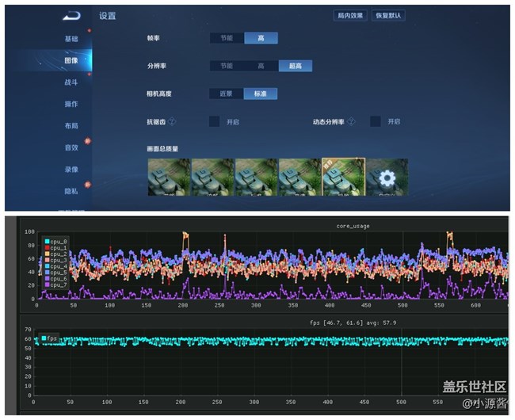Click the 局内效果 button
This screenshot has width=515, height=420.
[350, 15]
